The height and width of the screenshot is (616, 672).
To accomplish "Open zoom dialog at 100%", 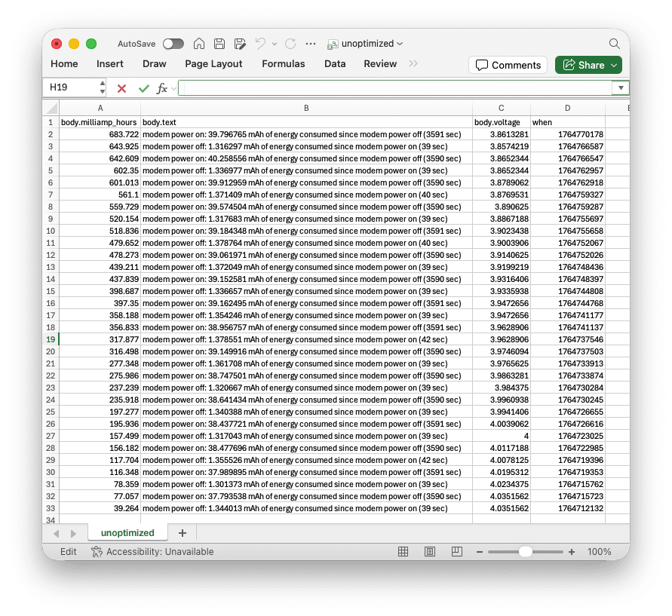I will point(599,552).
